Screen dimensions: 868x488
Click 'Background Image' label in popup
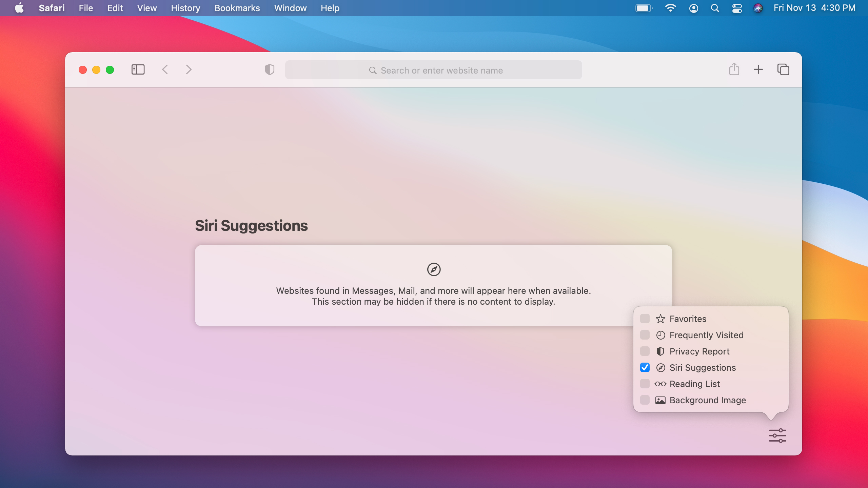coord(708,400)
